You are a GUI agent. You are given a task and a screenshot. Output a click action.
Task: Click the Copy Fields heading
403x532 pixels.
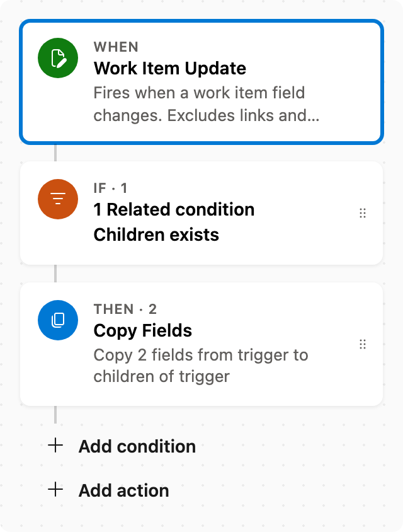pyautogui.click(x=143, y=331)
